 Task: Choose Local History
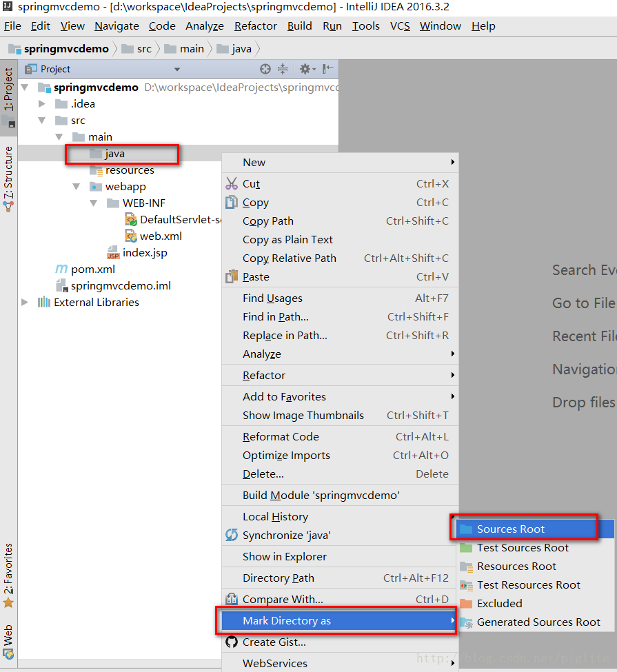pos(340,517)
